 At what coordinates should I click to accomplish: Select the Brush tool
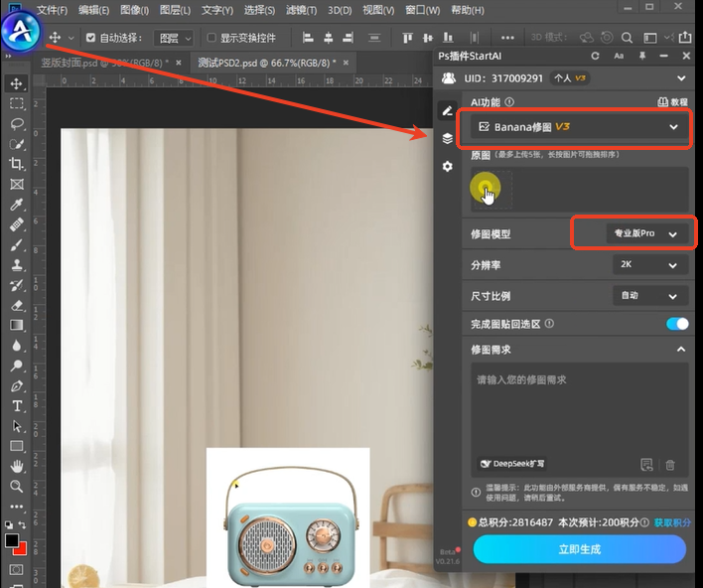pos(17,244)
